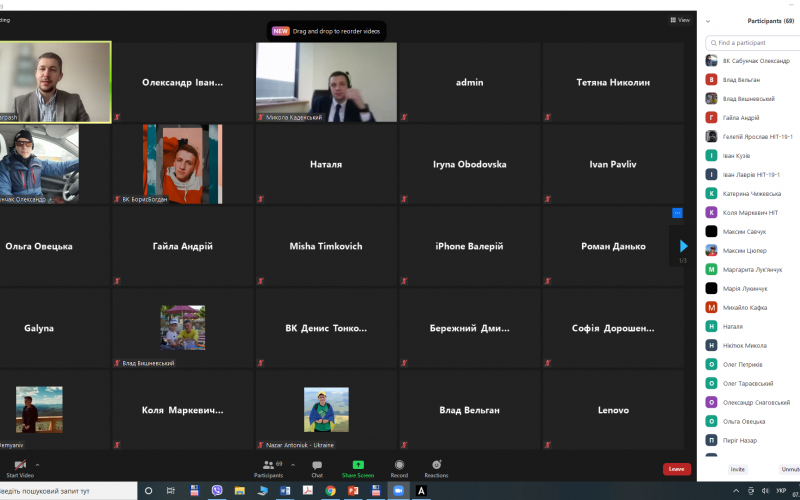
Task: Select participant ВК Сабунчак Олександр avatar in list
Action: tap(711, 61)
